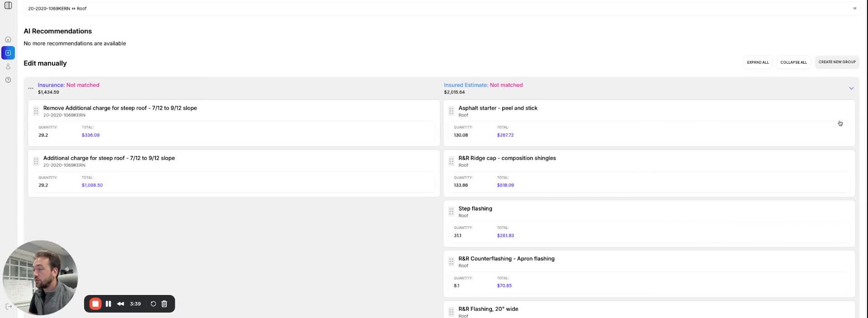This screenshot has height=318, width=868.
Task: Select the $70.85 total value
Action: [504, 285]
